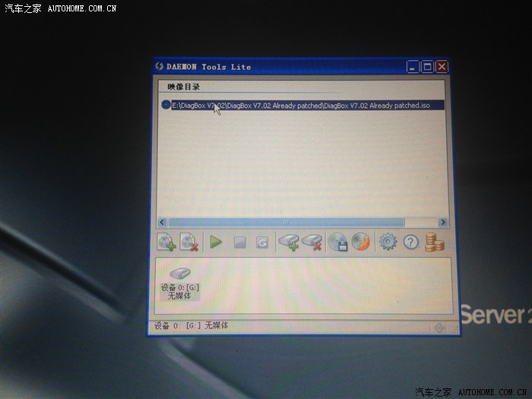Click the gray Unmount stop button
The height and width of the screenshot is (399, 532).
tap(239, 242)
